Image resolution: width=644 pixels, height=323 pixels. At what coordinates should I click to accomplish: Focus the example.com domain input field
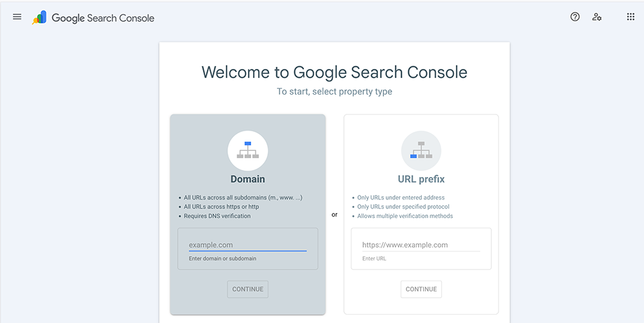coord(248,245)
